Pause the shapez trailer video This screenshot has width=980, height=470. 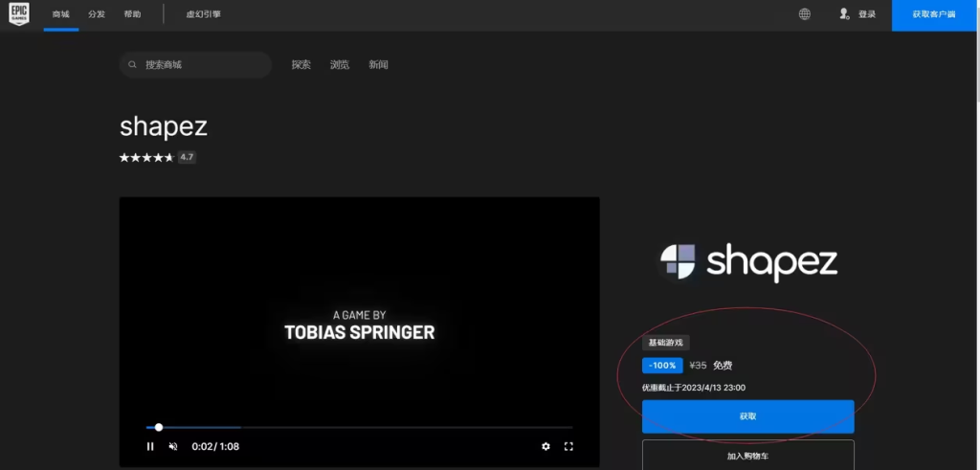(150, 446)
